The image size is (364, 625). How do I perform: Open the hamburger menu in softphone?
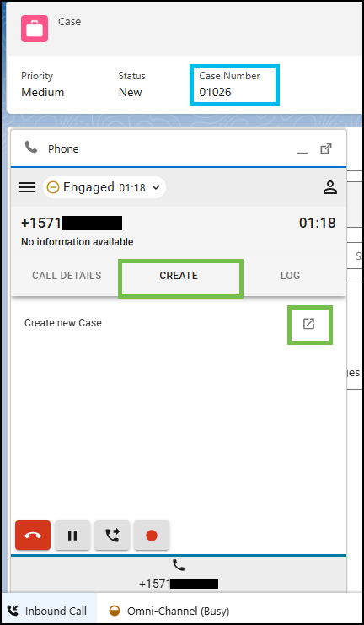pos(27,187)
